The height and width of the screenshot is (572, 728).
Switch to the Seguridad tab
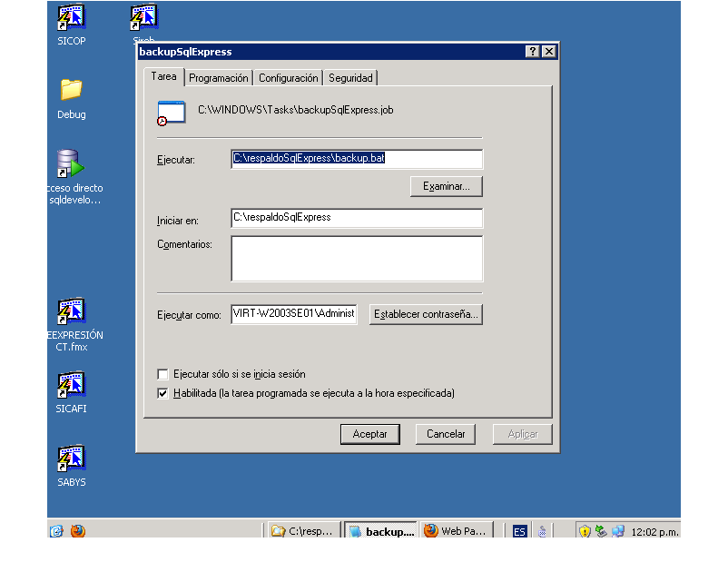(x=350, y=78)
